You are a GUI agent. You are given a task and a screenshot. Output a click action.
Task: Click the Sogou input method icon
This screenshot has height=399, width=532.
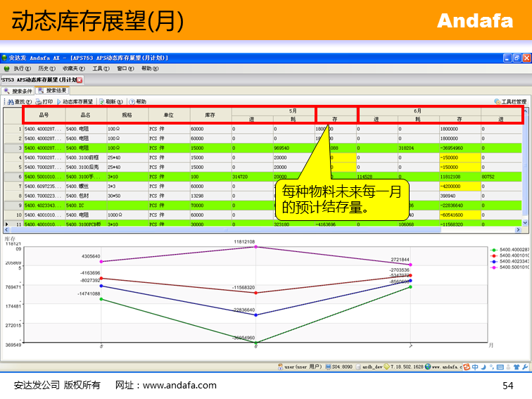tap(465, 367)
